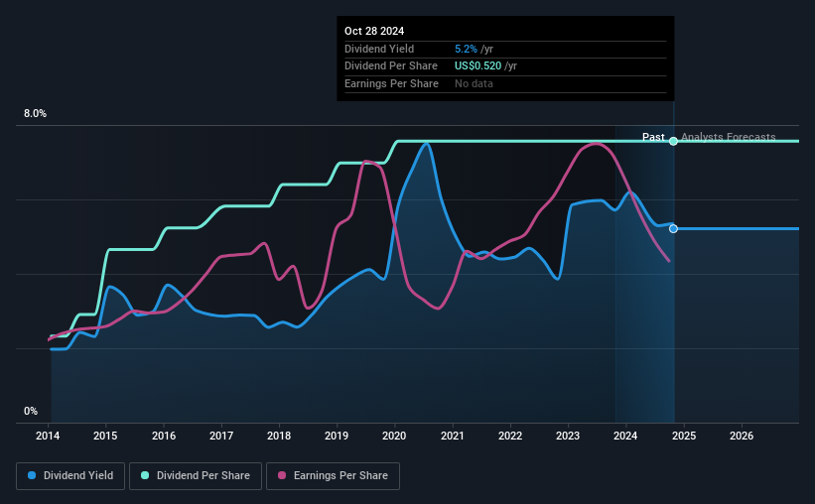Click the 2026 x-axis label
Image resolution: width=815 pixels, height=504 pixels.
pyautogui.click(x=742, y=436)
